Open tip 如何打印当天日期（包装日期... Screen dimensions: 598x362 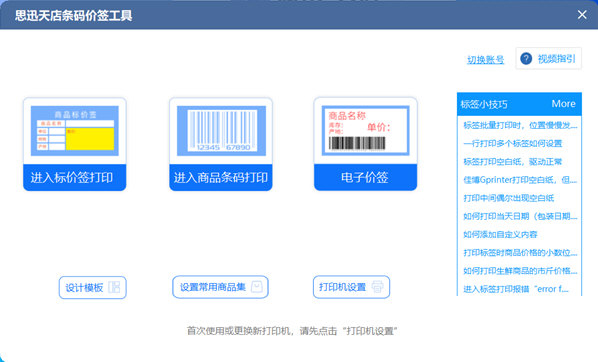click(x=520, y=216)
